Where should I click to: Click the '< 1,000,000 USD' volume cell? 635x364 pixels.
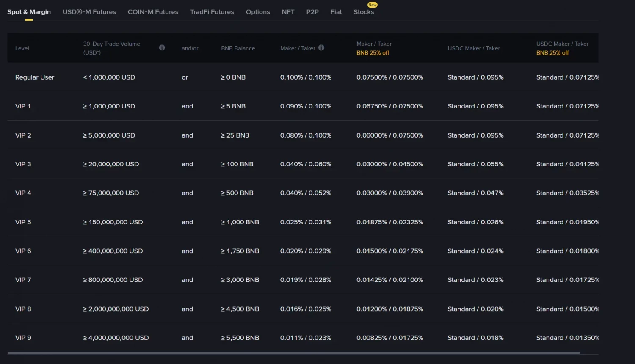[109, 77]
